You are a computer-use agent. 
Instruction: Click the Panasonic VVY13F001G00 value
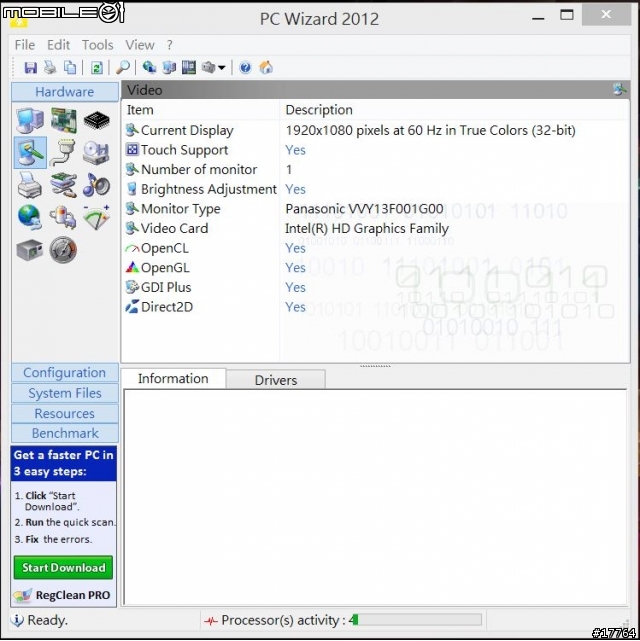pyautogui.click(x=364, y=209)
